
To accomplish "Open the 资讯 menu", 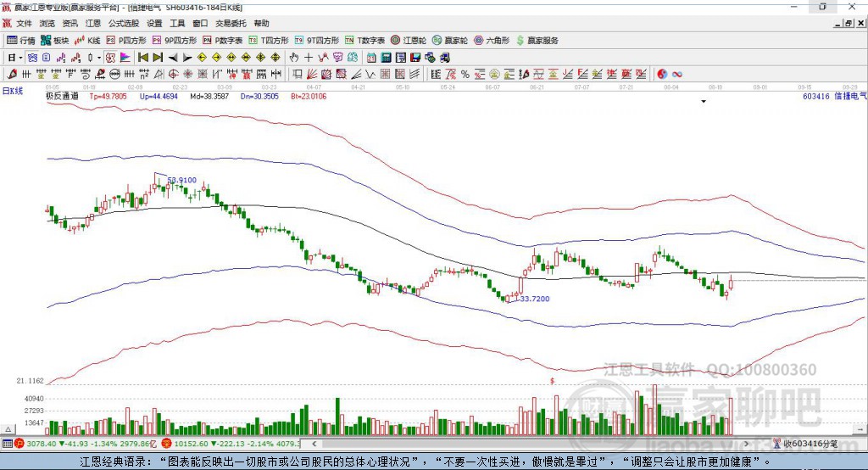I will (x=70, y=23).
